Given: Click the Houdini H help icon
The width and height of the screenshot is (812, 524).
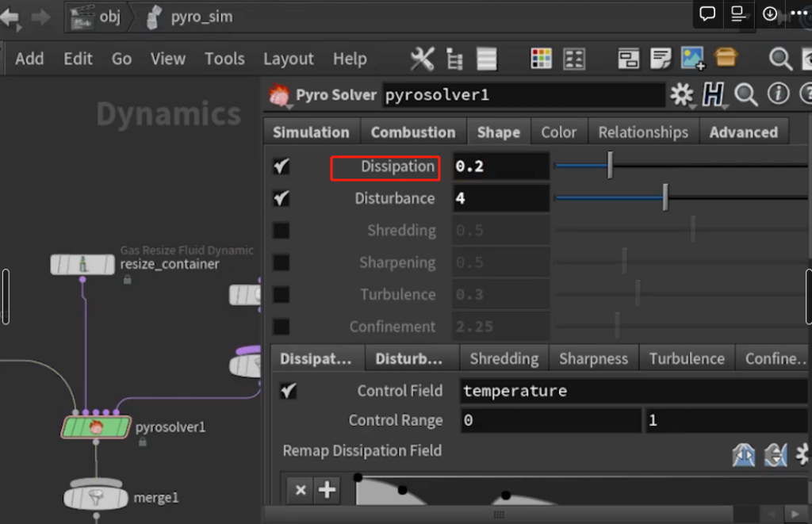Looking at the screenshot, I should pos(713,95).
